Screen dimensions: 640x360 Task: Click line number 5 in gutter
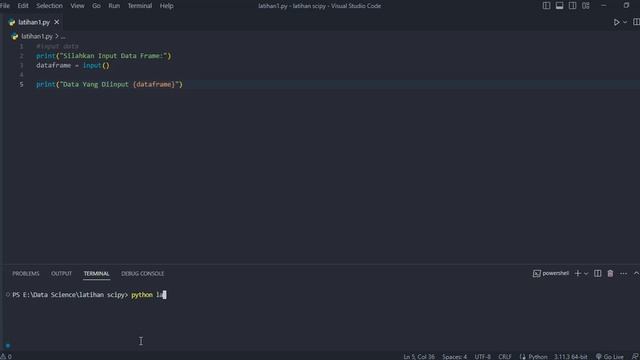pyautogui.click(x=21, y=84)
